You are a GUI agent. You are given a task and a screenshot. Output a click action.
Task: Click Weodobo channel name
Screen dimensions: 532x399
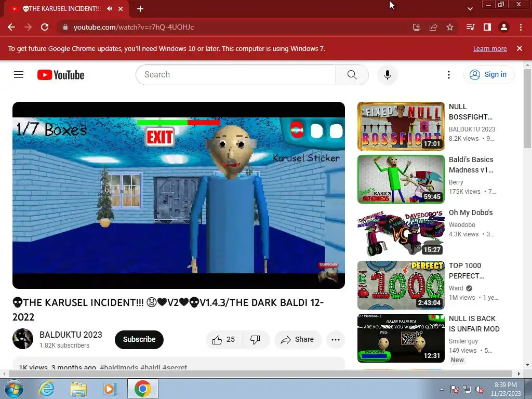coord(462,224)
